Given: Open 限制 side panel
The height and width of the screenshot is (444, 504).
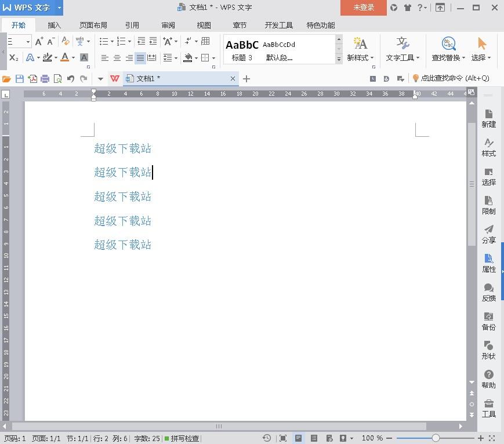Looking at the screenshot, I should click(x=488, y=205).
